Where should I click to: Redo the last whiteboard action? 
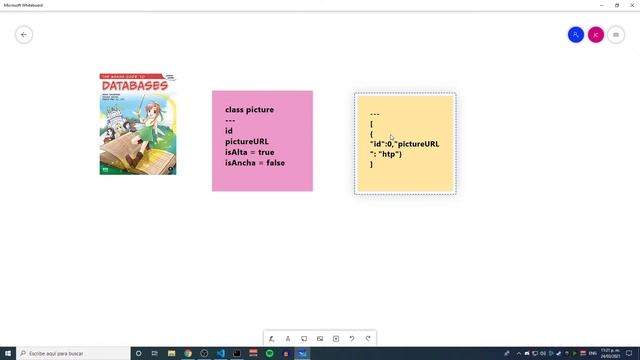coord(368,338)
